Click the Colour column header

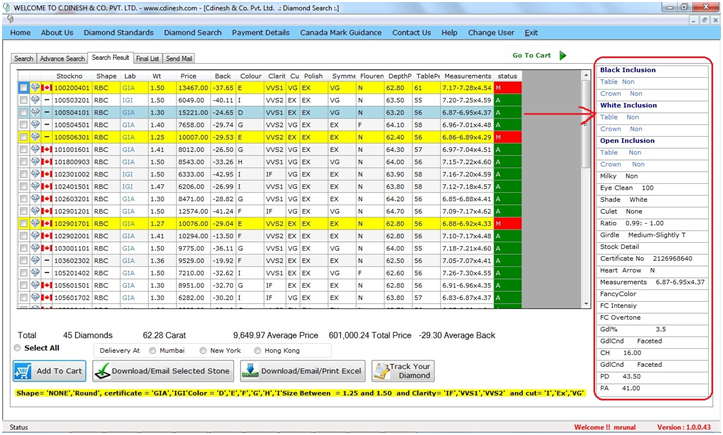point(250,76)
